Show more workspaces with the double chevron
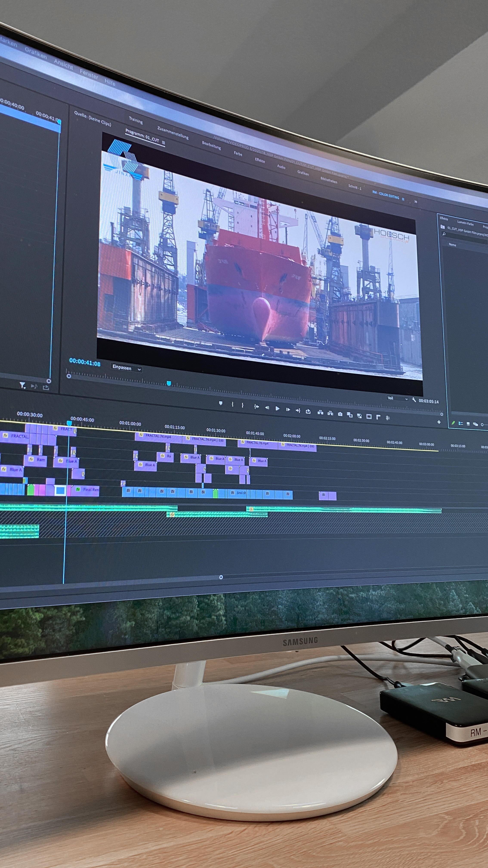Image resolution: width=488 pixels, height=868 pixels. 415,201
